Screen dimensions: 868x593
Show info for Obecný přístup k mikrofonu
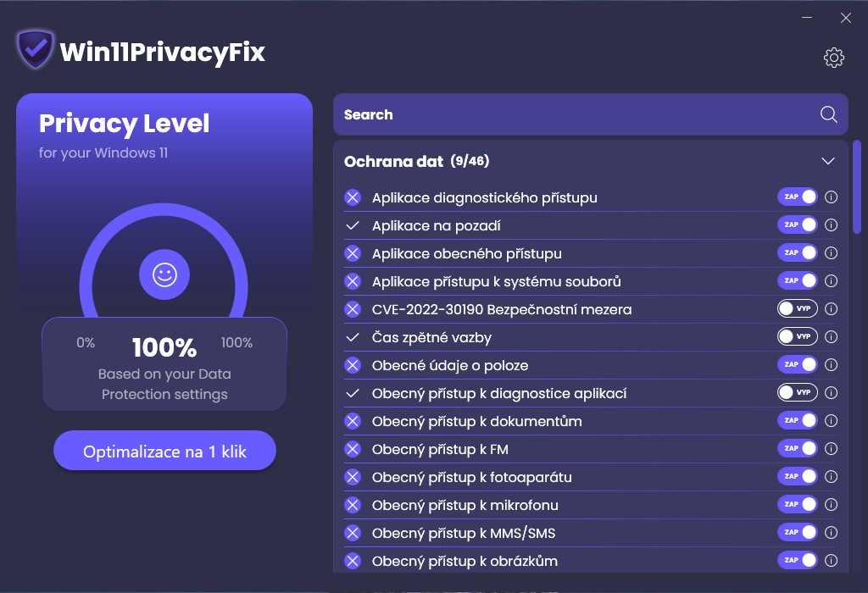[832, 505]
